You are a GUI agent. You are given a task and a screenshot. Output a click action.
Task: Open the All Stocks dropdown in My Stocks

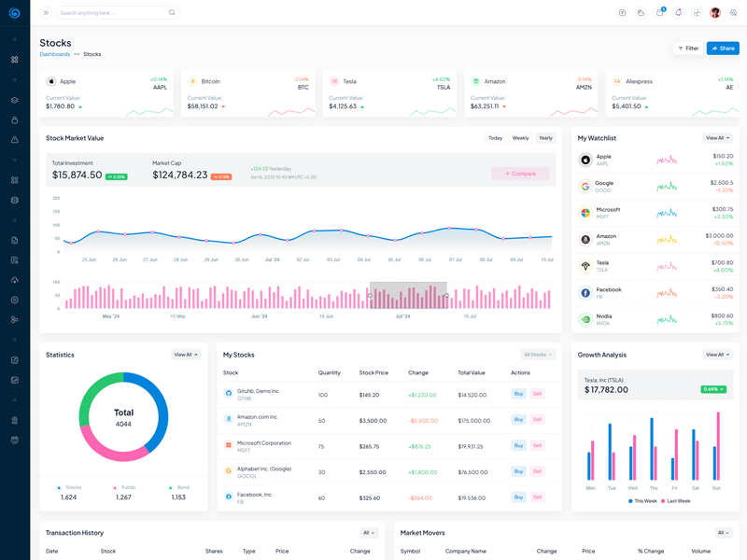(538, 355)
